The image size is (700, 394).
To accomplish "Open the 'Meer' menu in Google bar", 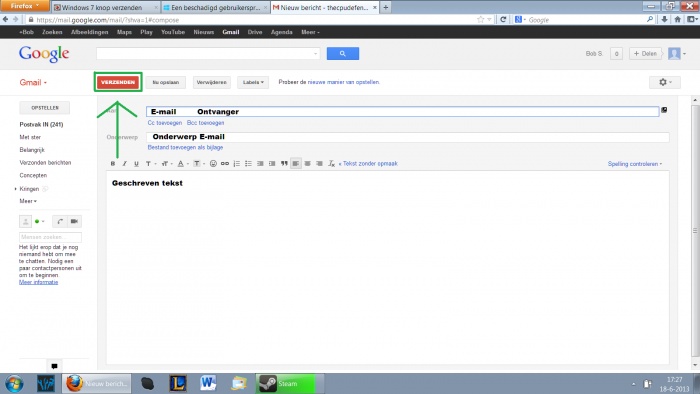I will tap(310, 32).
